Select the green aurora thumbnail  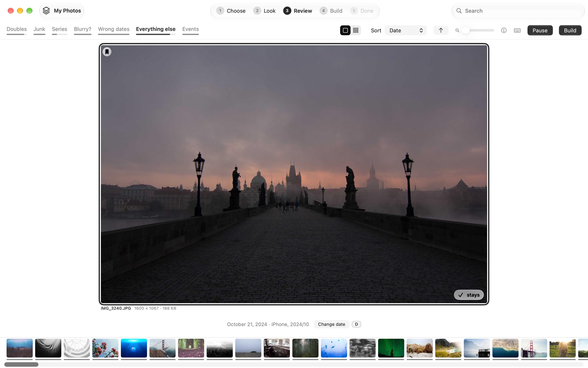coord(391,348)
